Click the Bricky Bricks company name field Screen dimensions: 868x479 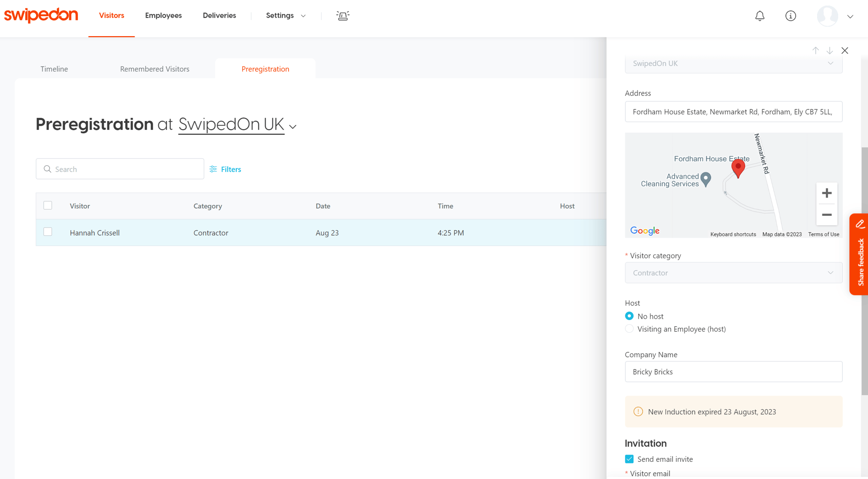click(x=733, y=372)
